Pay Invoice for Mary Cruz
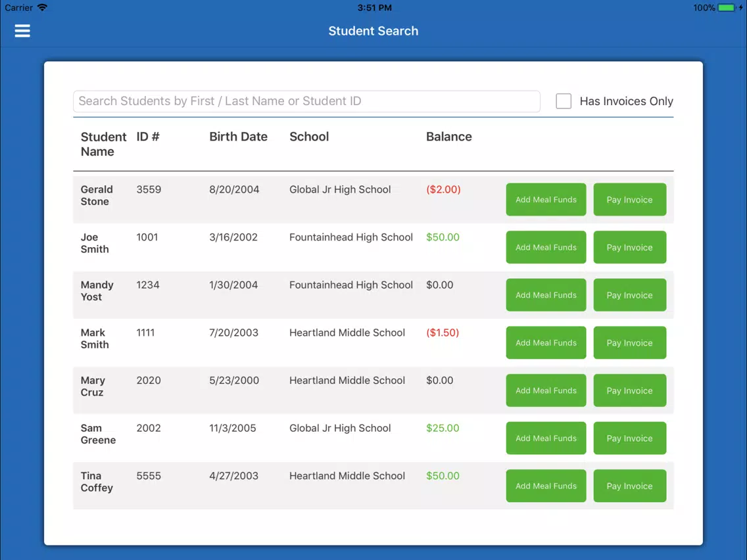Viewport: 747px width, 560px height. pyautogui.click(x=629, y=390)
